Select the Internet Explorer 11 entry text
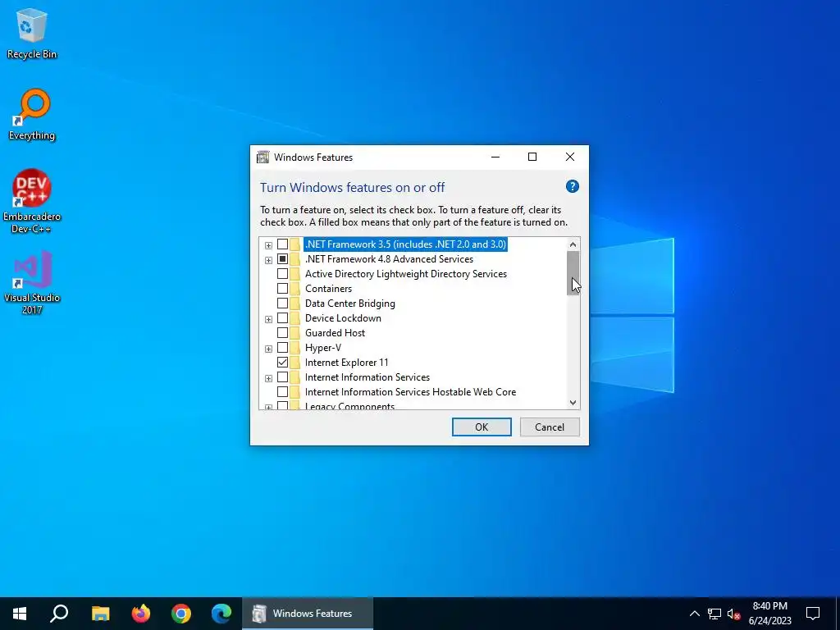Image resolution: width=840 pixels, height=630 pixels. click(x=347, y=363)
